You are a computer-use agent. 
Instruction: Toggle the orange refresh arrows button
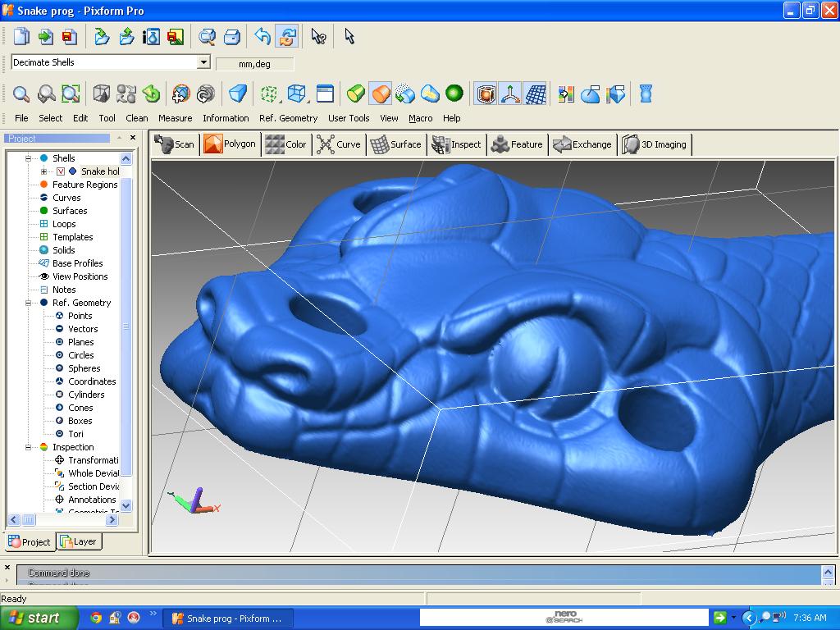coord(288,36)
